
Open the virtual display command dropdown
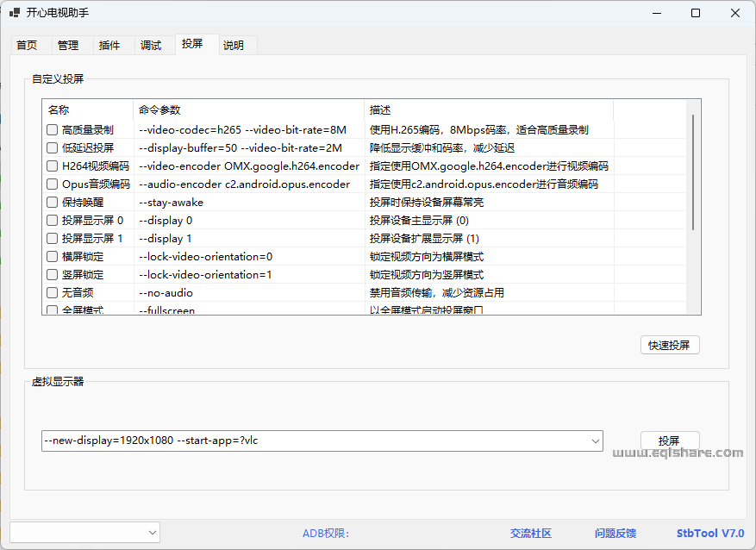[x=596, y=441]
